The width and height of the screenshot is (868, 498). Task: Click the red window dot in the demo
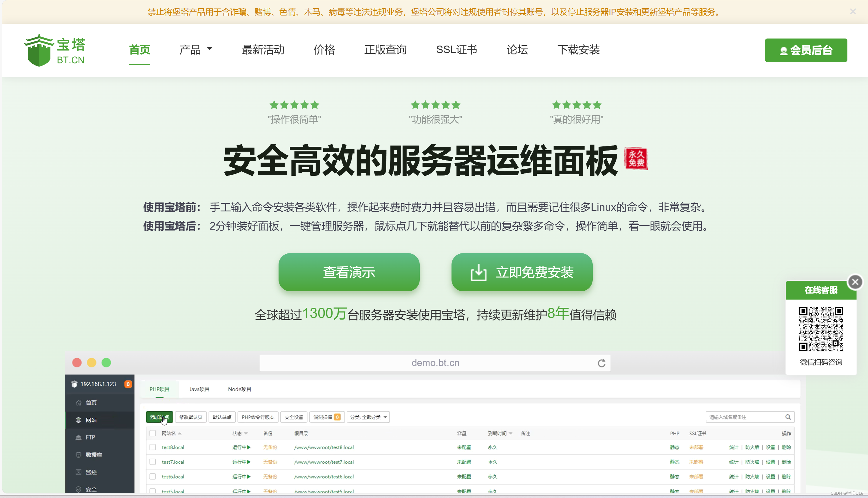click(x=77, y=362)
